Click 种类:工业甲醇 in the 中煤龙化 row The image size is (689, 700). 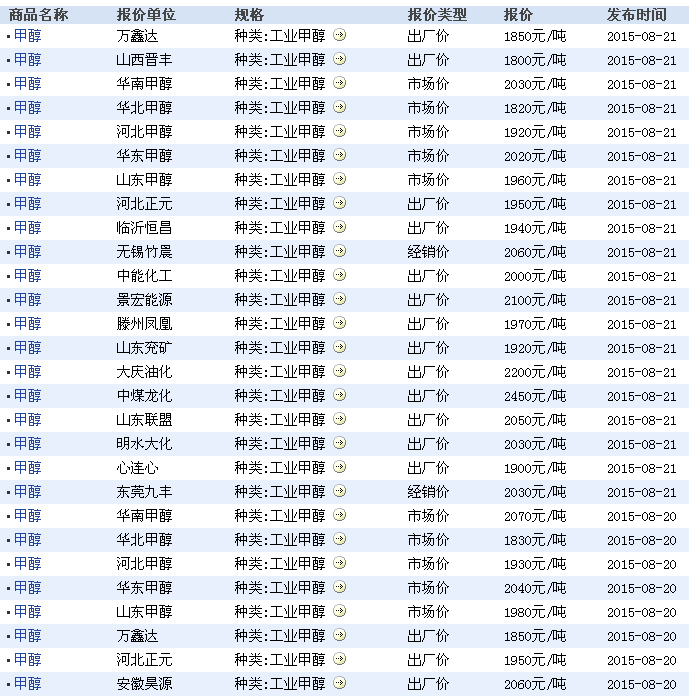click(x=280, y=396)
